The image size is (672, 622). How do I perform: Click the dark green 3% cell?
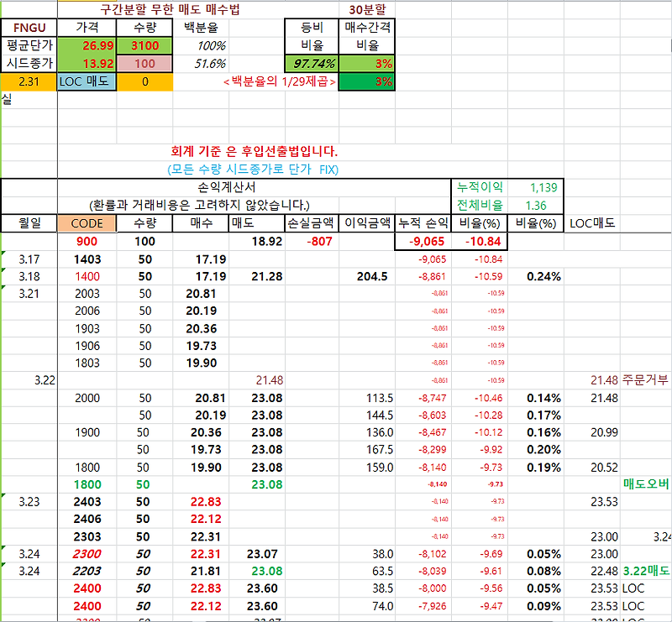pyautogui.click(x=367, y=81)
